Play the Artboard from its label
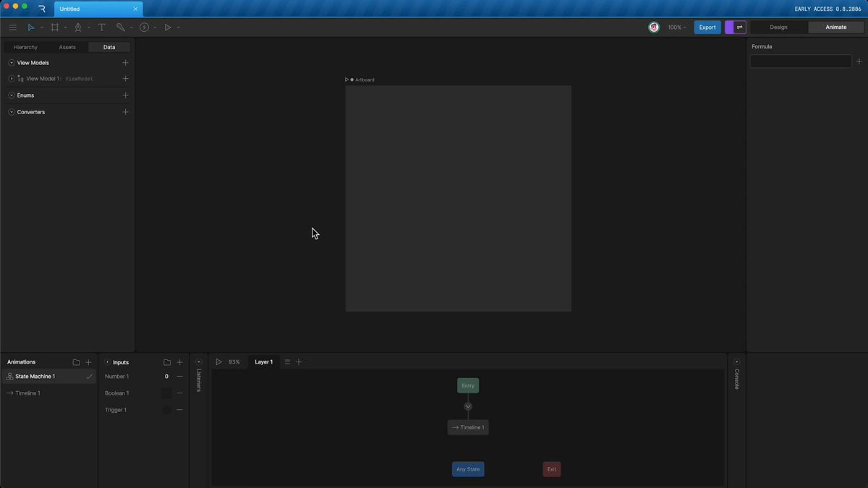The image size is (868, 488). (347, 80)
